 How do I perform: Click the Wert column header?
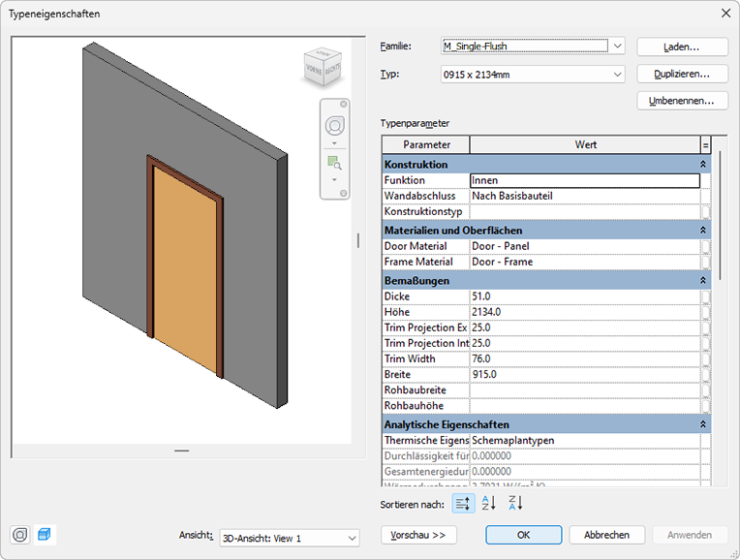(x=585, y=145)
